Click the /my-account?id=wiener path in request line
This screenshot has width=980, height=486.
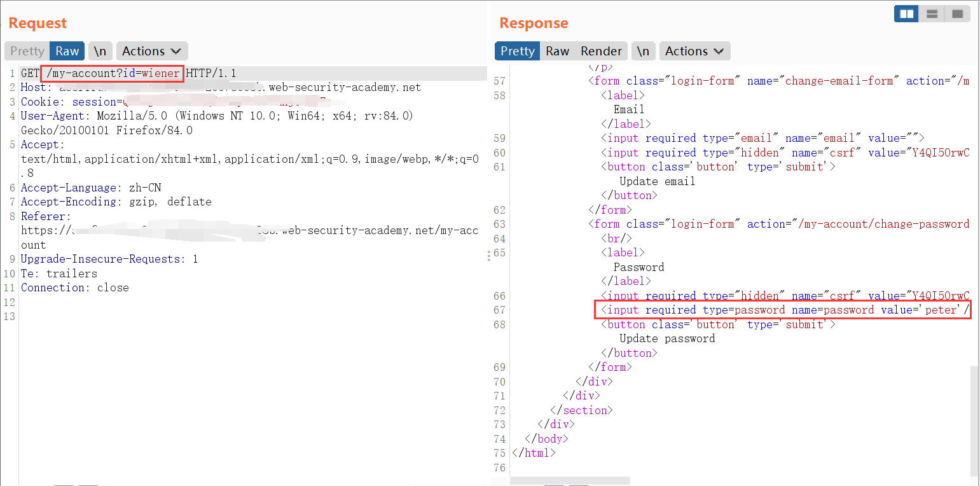pos(113,73)
